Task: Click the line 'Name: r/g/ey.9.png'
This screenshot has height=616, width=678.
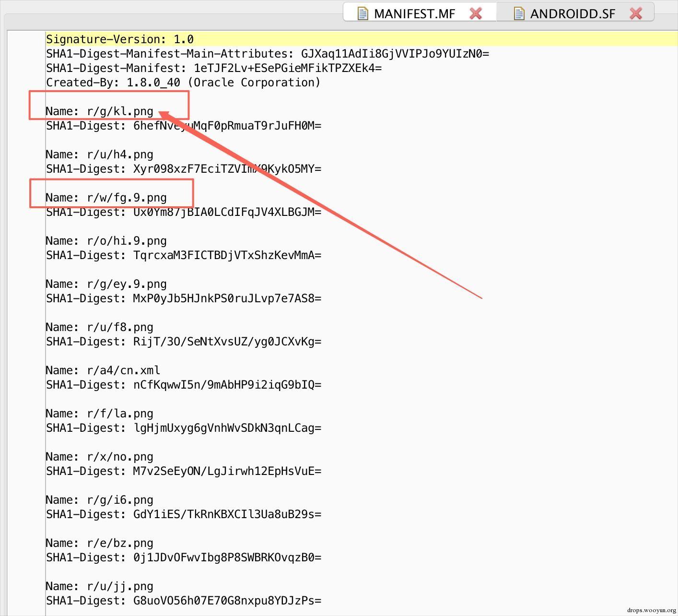Action: tap(106, 284)
